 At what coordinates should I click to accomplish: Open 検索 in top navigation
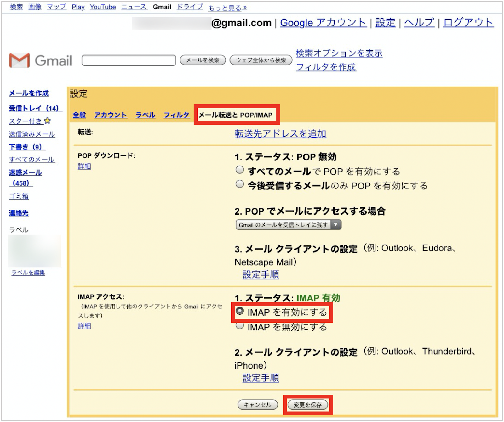(x=16, y=7)
